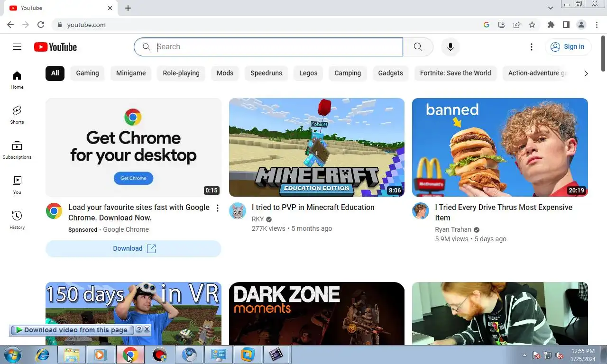607x364 pixels.
Task: Open I Tried Every Drive Thrus title link
Action: (x=504, y=212)
